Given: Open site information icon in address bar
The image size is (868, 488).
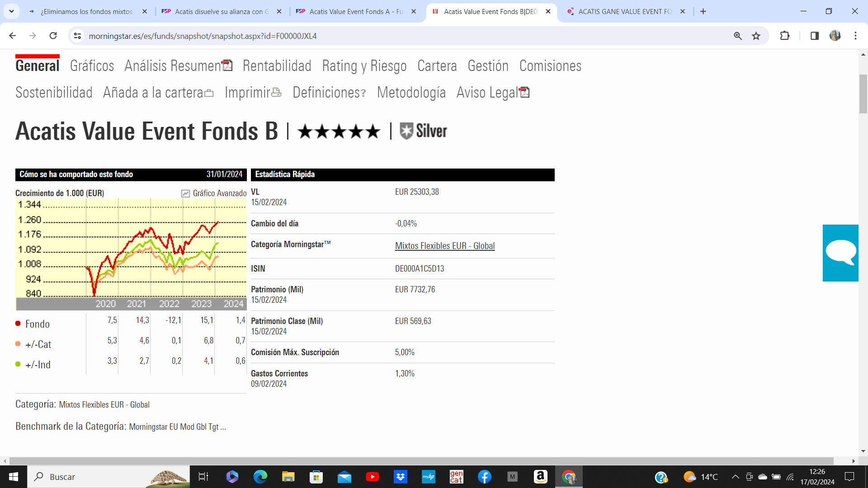Looking at the screenshot, I should [x=77, y=36].
